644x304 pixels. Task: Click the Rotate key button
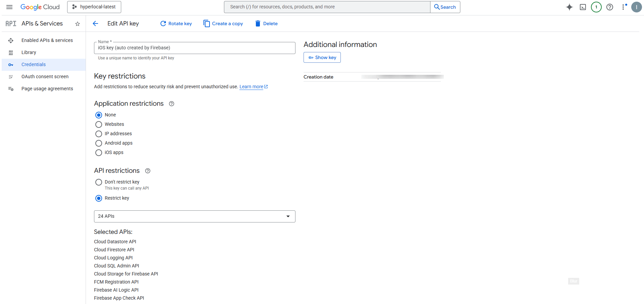[x=176, y=23]
